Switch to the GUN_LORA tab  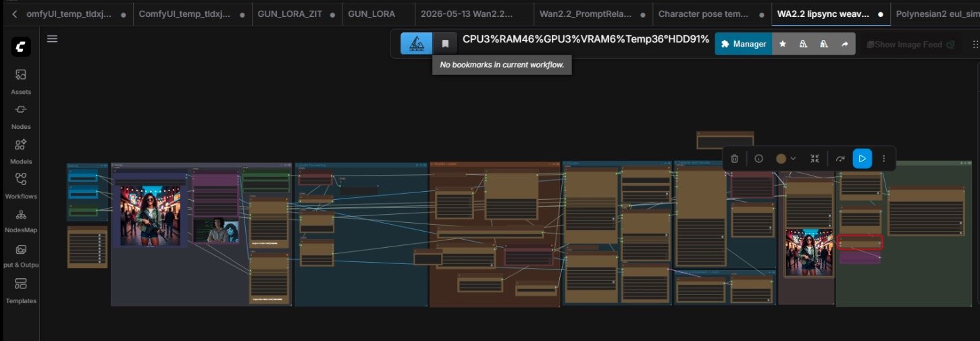[x=378, y=14]
